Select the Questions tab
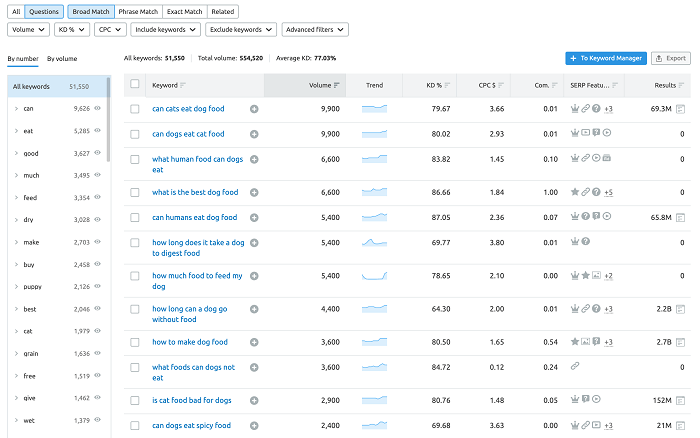 (x=44, y=12)
